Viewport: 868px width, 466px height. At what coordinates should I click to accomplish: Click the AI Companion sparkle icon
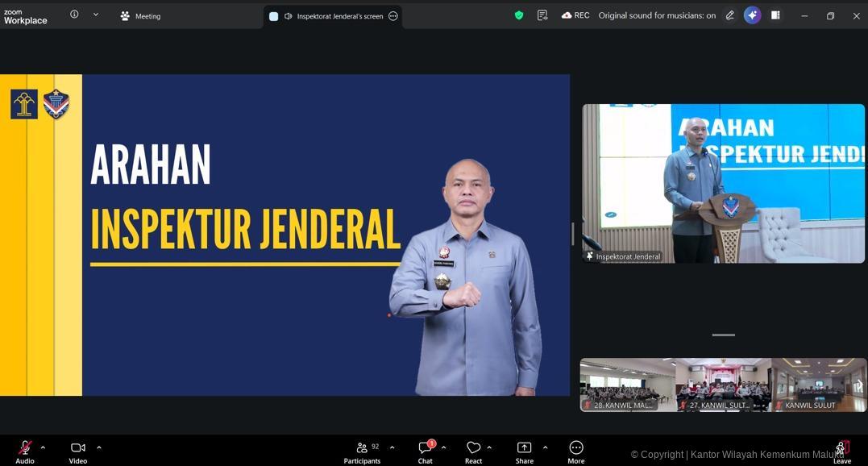click(752, 15)
